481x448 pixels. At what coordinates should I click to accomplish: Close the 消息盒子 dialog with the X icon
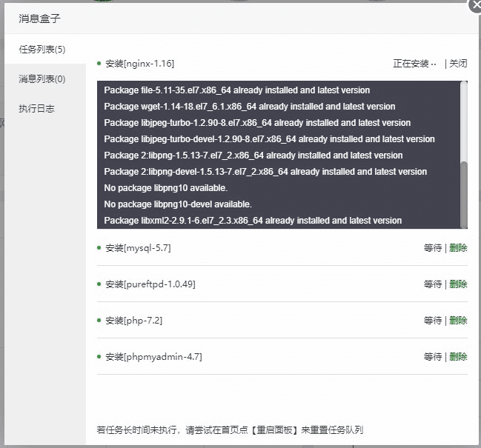477,5
